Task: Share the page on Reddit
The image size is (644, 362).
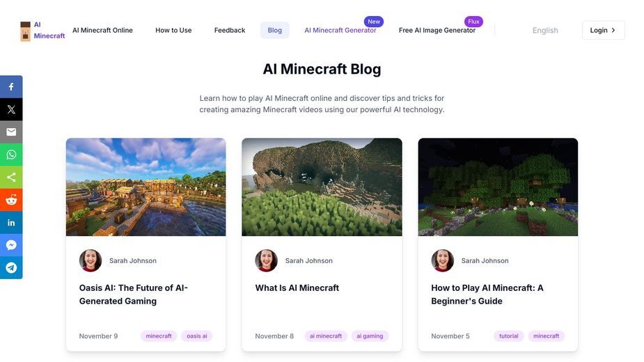Action: pos(11,200)
